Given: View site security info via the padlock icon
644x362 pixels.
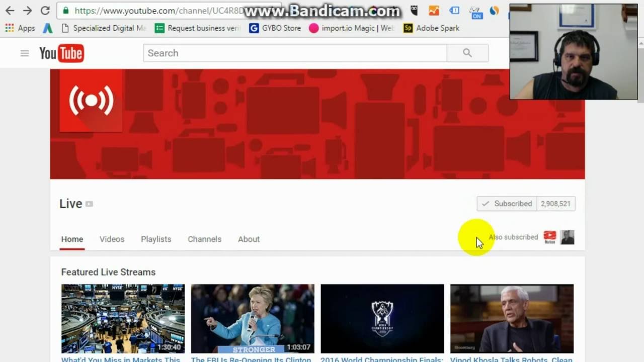Looking at the screenshot, I should (x=65, y=10).
